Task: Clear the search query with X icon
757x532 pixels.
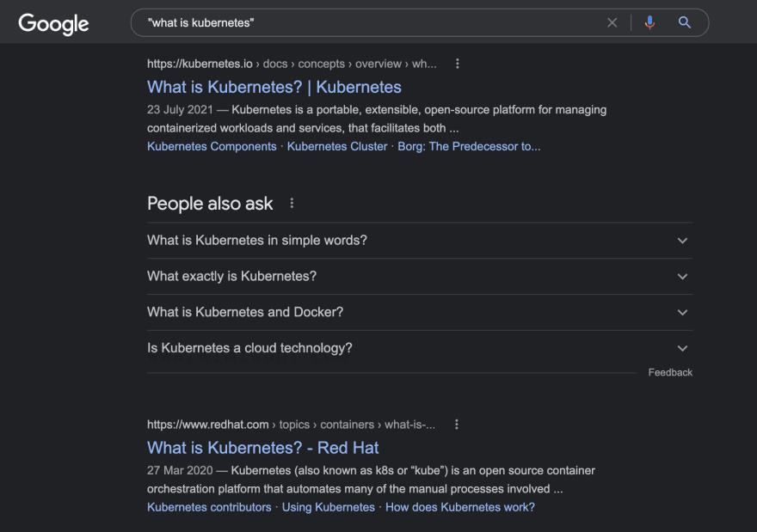Action: coord(612,22)
